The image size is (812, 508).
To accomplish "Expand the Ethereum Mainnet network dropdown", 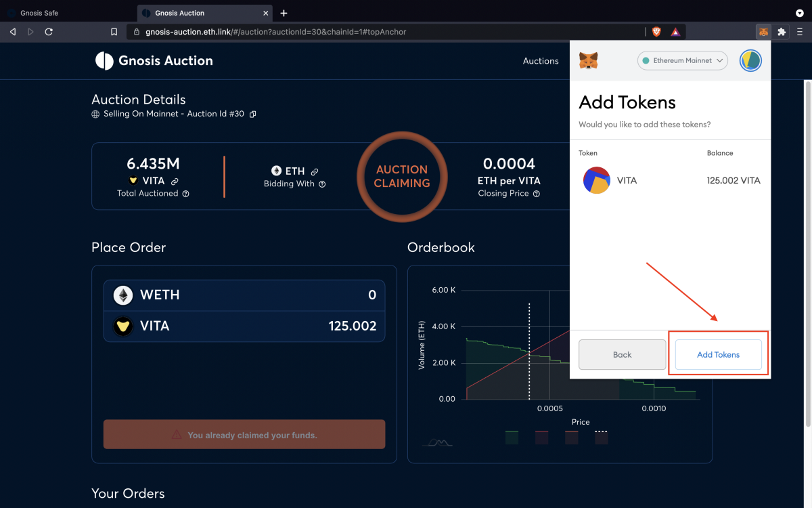I will coord(682,60).
